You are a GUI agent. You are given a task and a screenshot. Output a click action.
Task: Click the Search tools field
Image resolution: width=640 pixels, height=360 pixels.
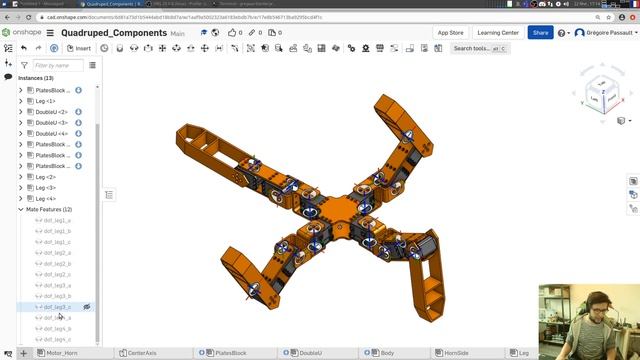(480, 48)
